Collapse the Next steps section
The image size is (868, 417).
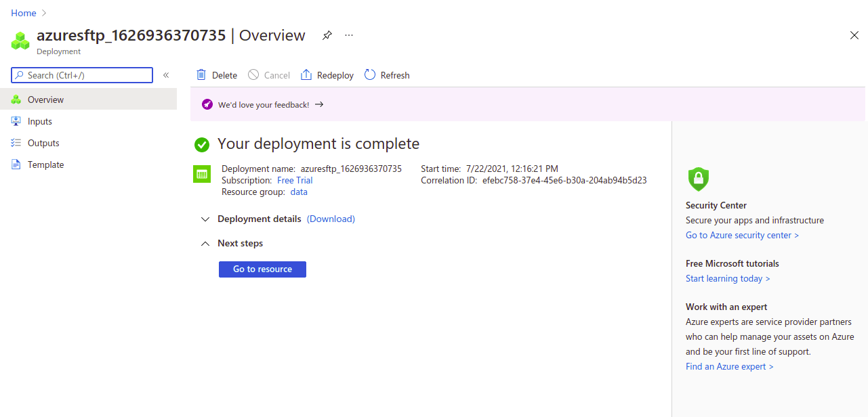pos(205,244)
